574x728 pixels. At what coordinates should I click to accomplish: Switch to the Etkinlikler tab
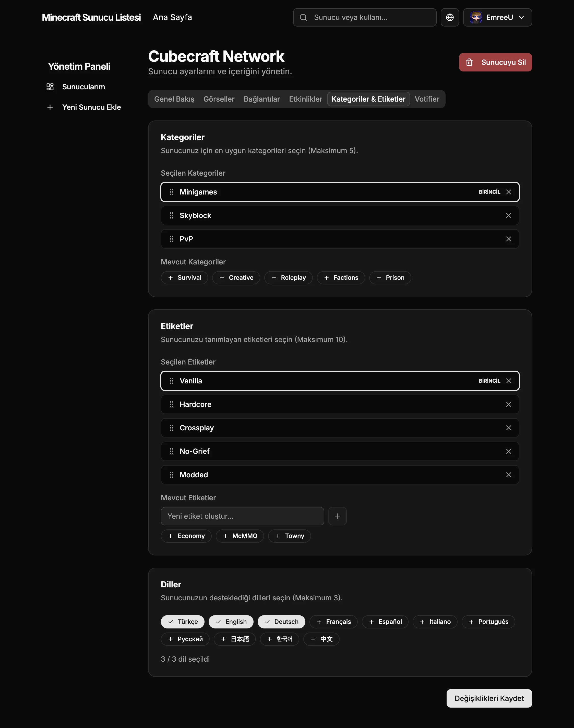305,99
